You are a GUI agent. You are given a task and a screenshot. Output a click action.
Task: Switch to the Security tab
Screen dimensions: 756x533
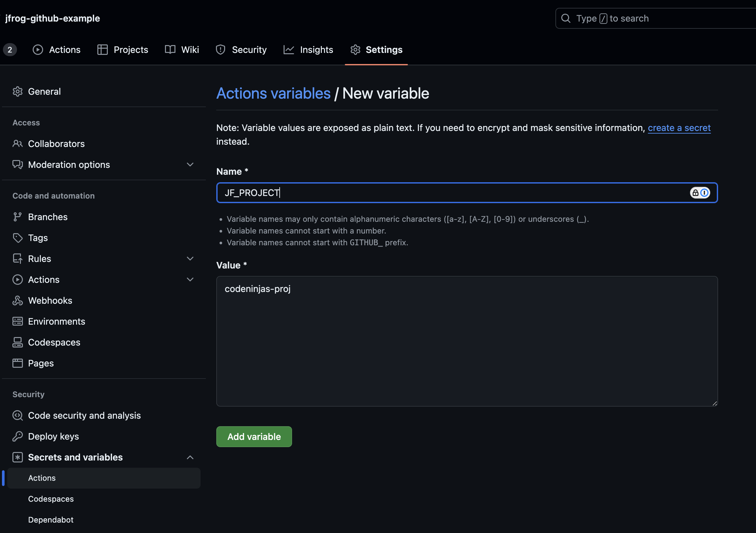click(241, 50)
